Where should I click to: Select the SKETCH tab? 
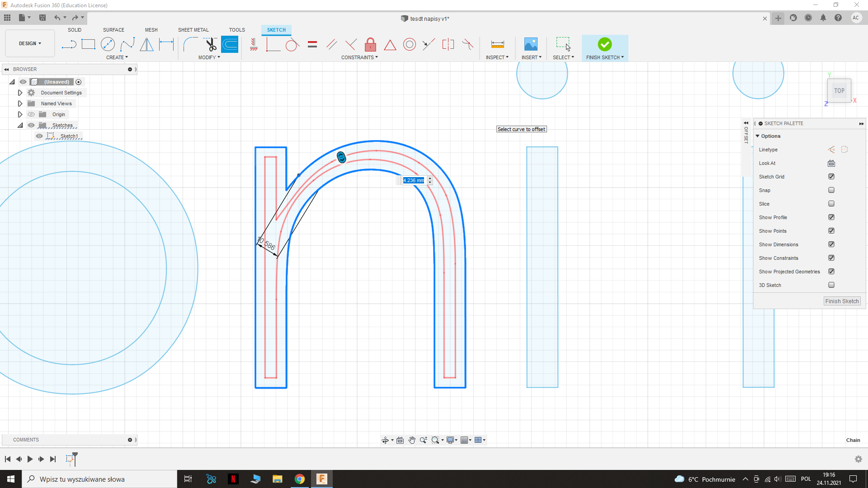click(x=276, y=30)
